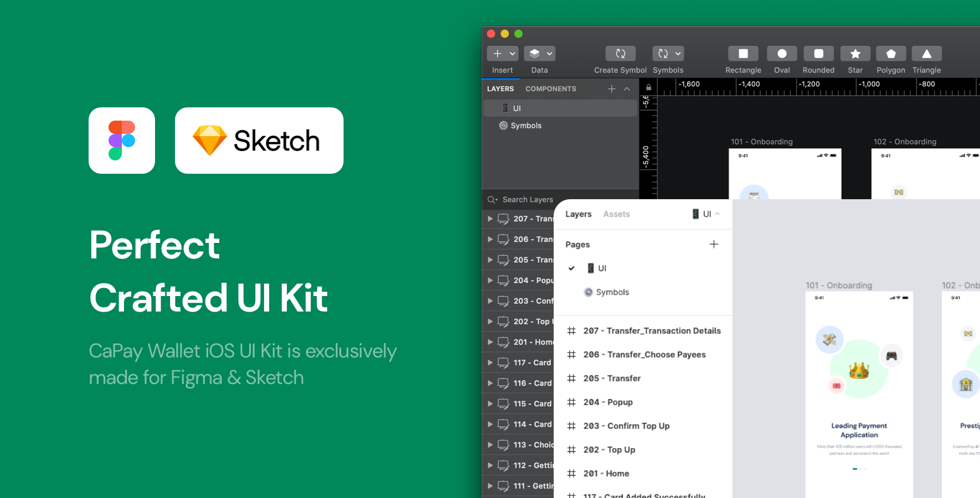
Task: Click the Sketch logo tile
Action: (x=259, y=141)
